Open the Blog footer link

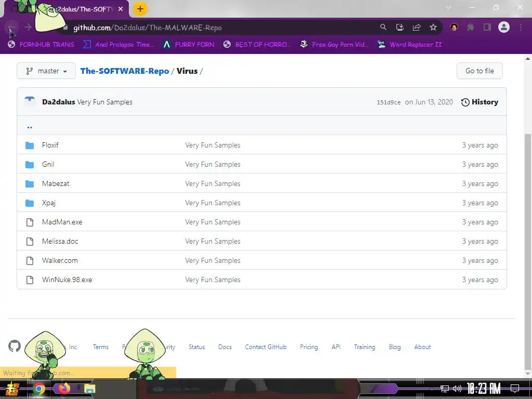click(395, 347)
